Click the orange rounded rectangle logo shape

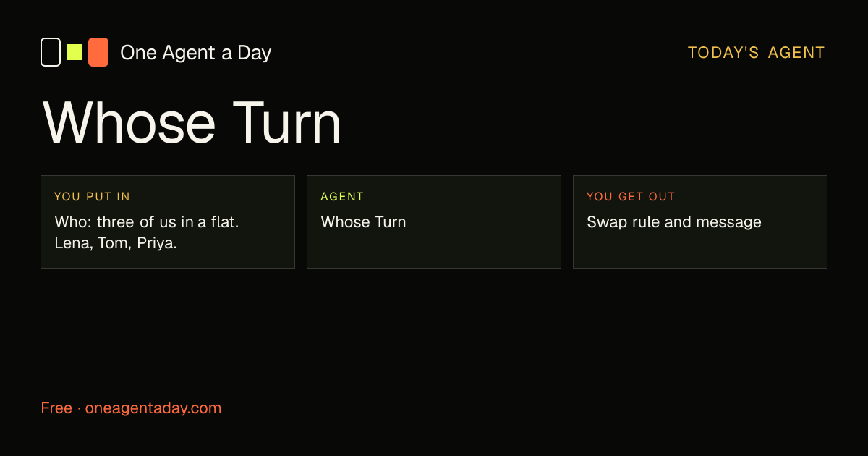tap(98, 52)
